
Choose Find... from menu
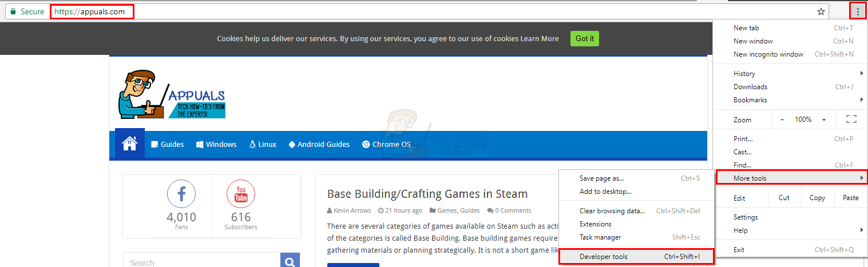(x=790, y=165)
